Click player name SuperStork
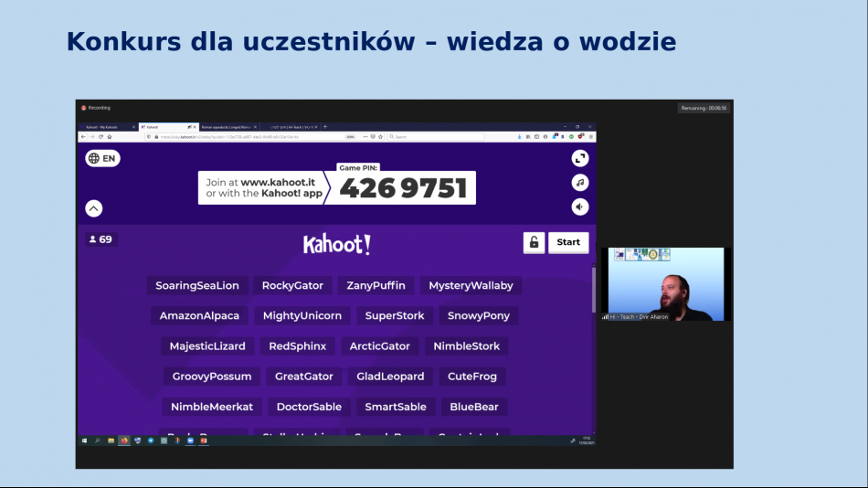 (395, 315)
